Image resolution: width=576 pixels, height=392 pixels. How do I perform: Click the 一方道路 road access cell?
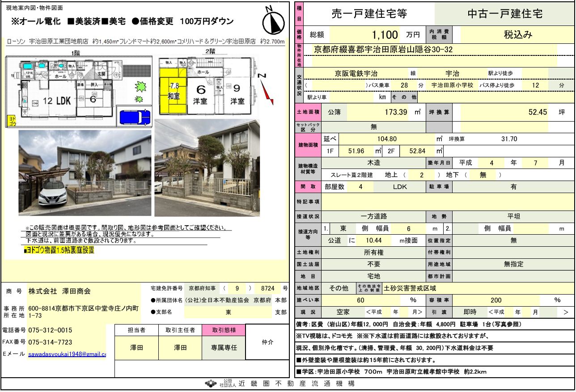[374, 216]
